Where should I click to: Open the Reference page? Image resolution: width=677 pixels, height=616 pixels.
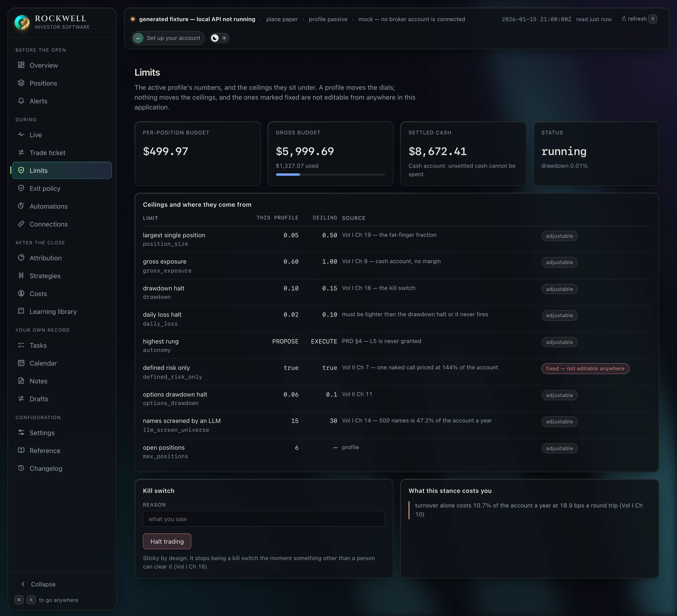tap(62, 451)
